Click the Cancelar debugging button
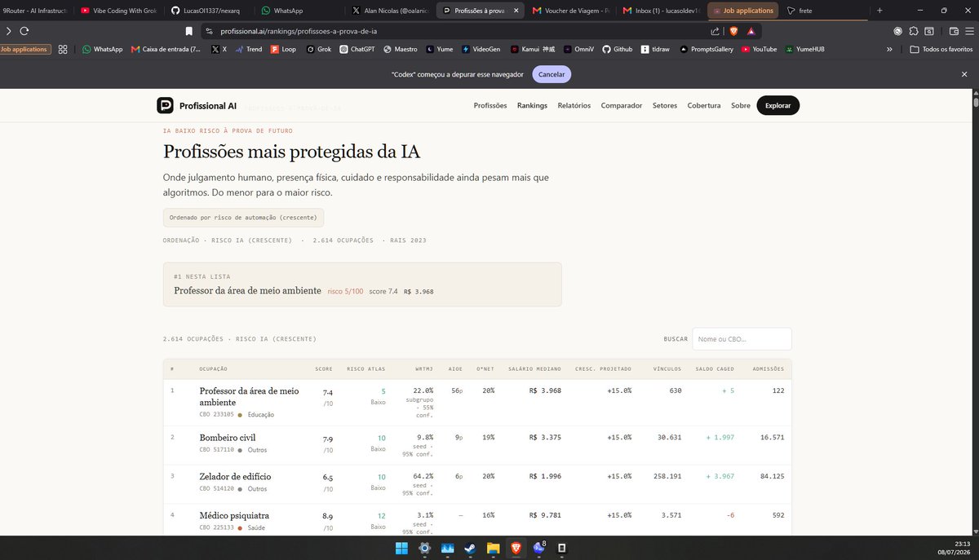 552,74
